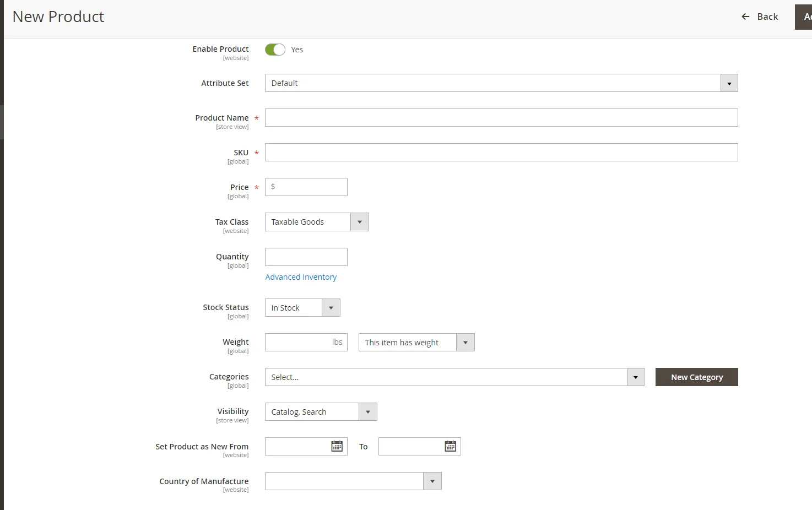This screenshot has width=812, height=510.
Task: Open the 'Set Product as New From' calendar picker
Action: [337, 446]
